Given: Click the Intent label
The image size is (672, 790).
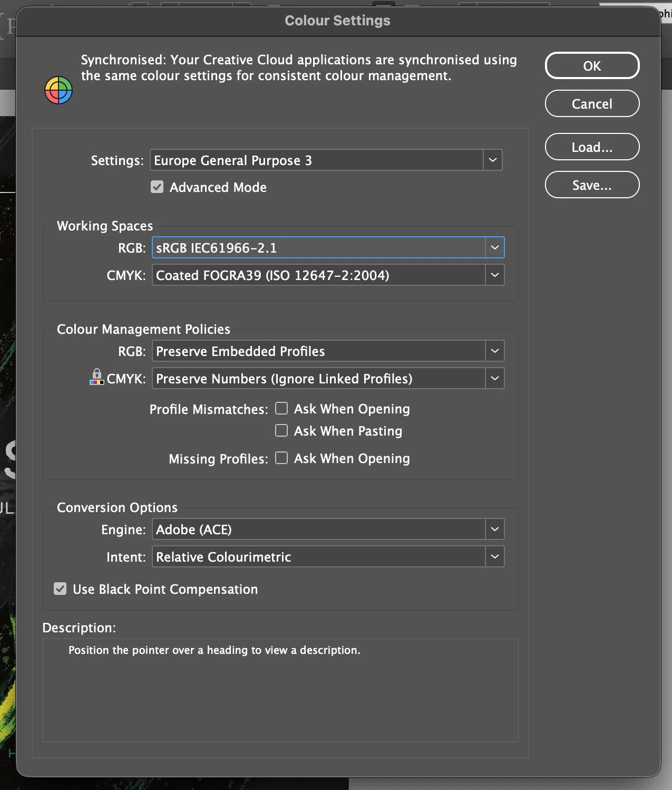Looking at the screenshot, I should [x=126, y=557].
